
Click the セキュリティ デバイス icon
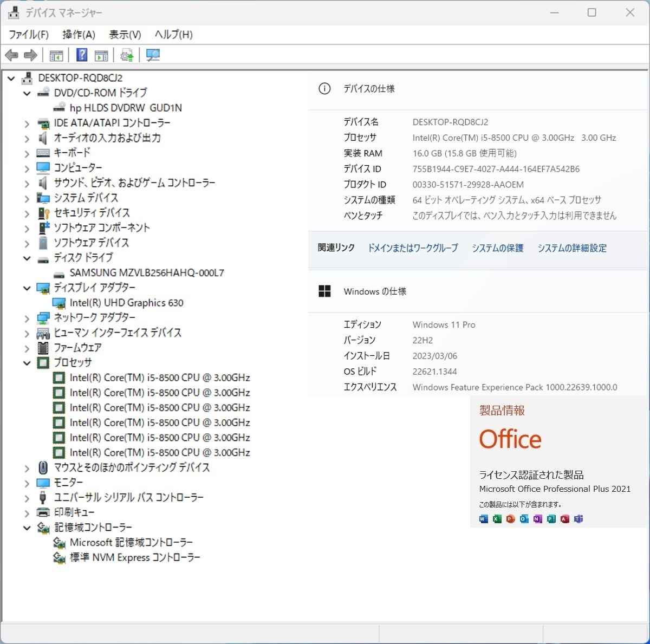(x=43, y=213)
